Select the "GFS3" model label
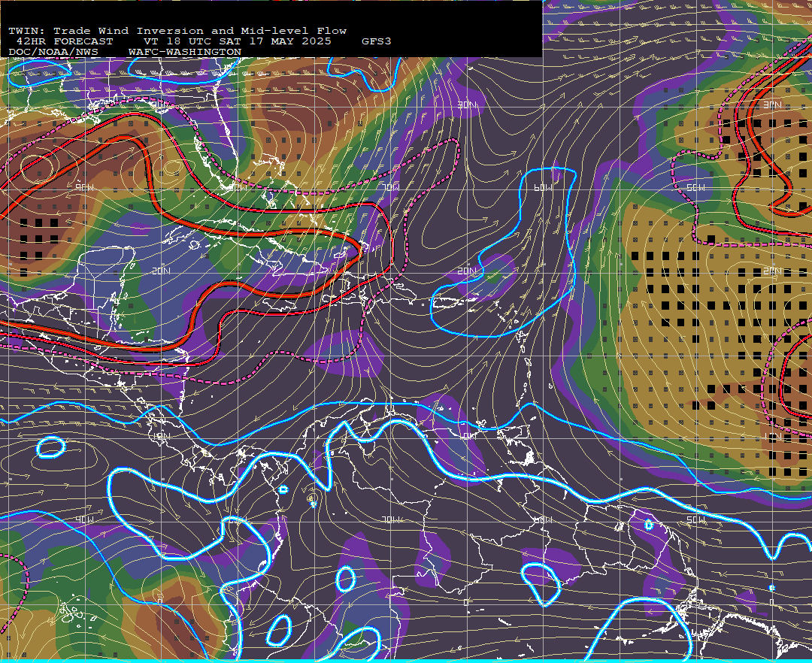Viewport: 812px width, 663px height. [377, 41]
